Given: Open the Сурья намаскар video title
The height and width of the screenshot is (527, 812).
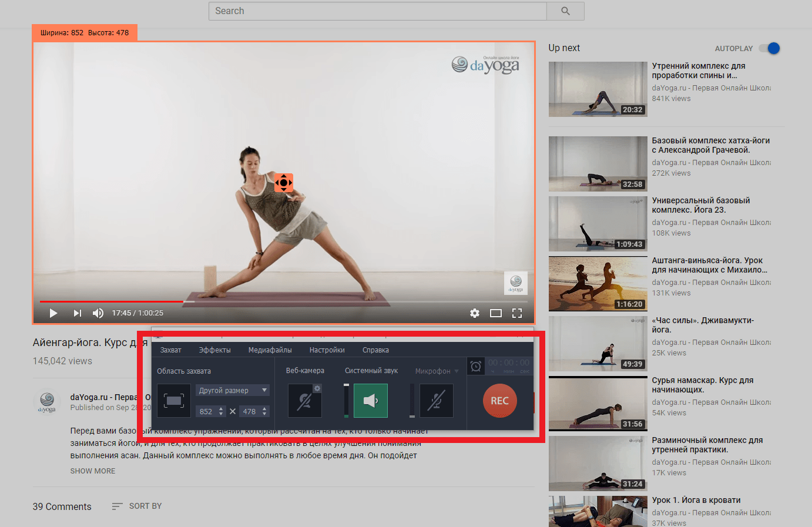Looking at the screenshot, I should (x=703, y=385).
